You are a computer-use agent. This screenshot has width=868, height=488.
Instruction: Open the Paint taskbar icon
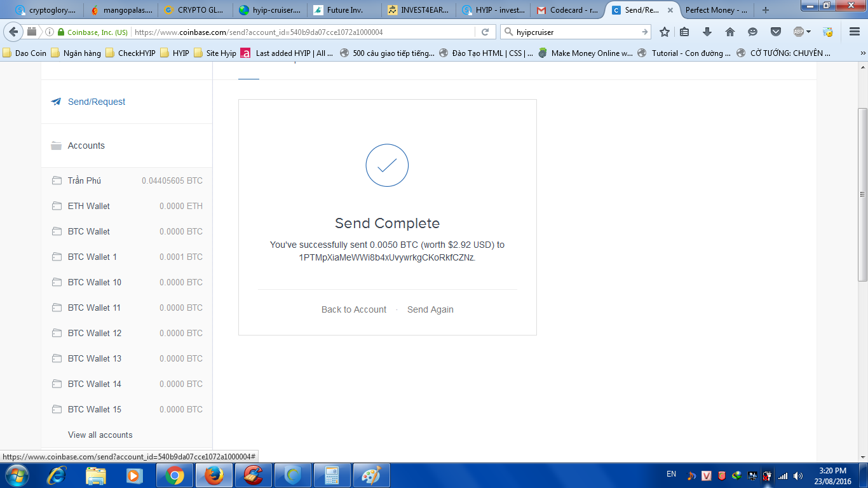pyautogui.click(x=371, y=475)
